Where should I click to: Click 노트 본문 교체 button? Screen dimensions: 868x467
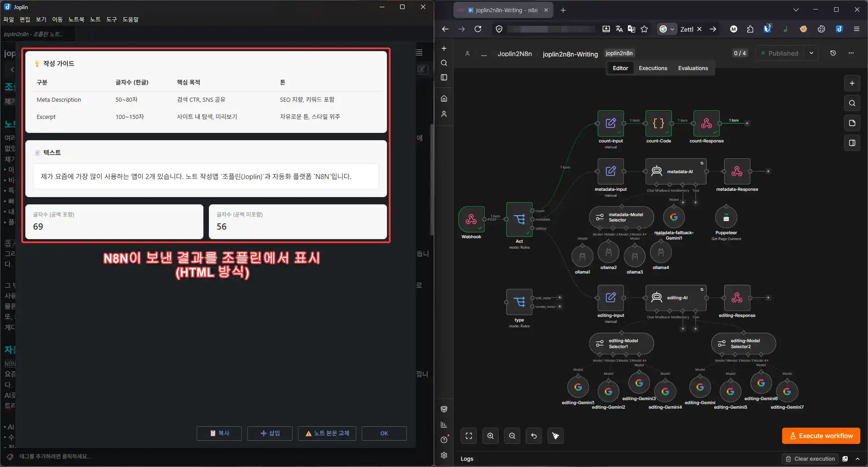327,433
